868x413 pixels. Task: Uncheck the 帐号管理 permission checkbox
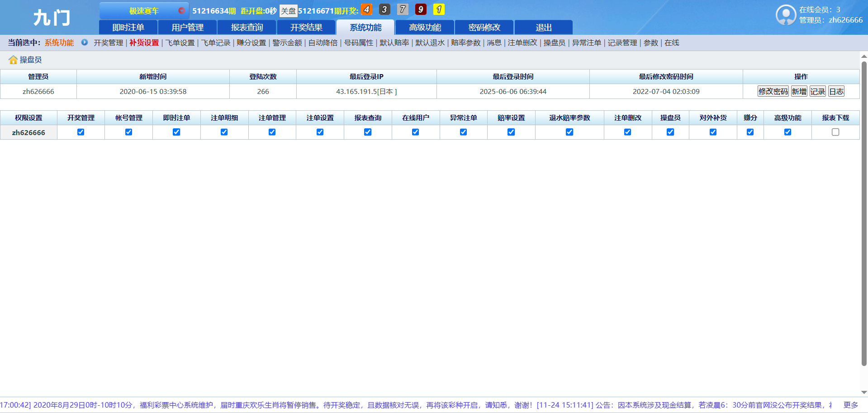tap(128, 132)
